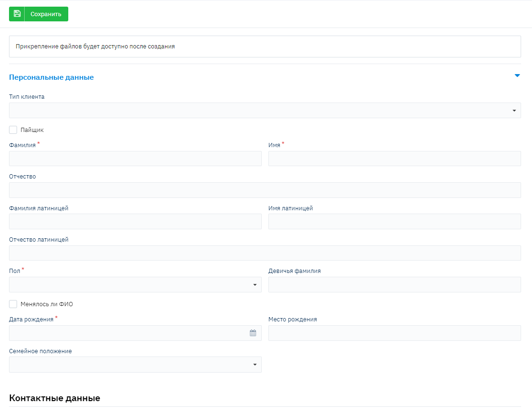
Task: Click the Фамилия латиницей field
Action: (135, 222)
